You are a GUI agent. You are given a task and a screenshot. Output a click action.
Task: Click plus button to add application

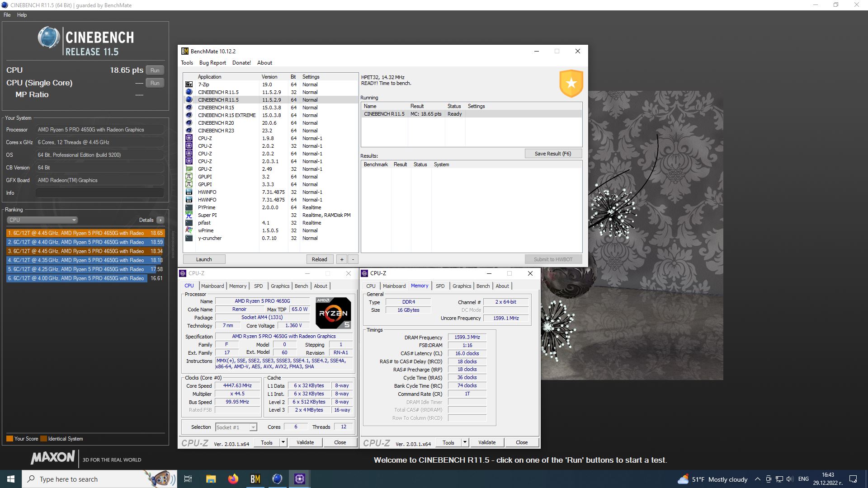(x=342, y=259)
